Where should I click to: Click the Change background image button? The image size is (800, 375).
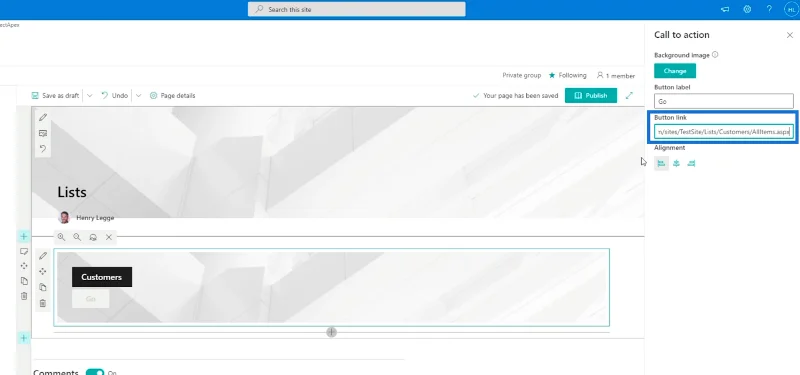pyautogui.click(x=675, y=71)
